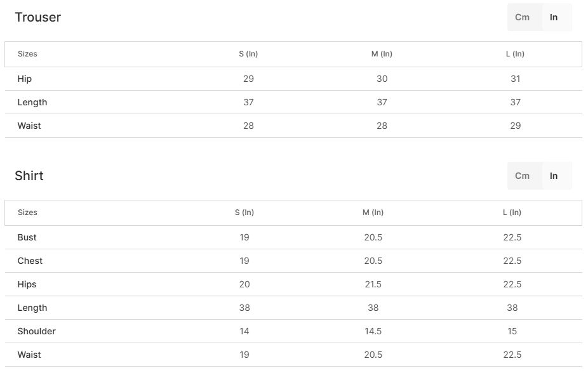Click Shirt Shoulder value 14.5 for size M
Image resolution: width=588 pixels, height=373 pixels.
point(373,331)
